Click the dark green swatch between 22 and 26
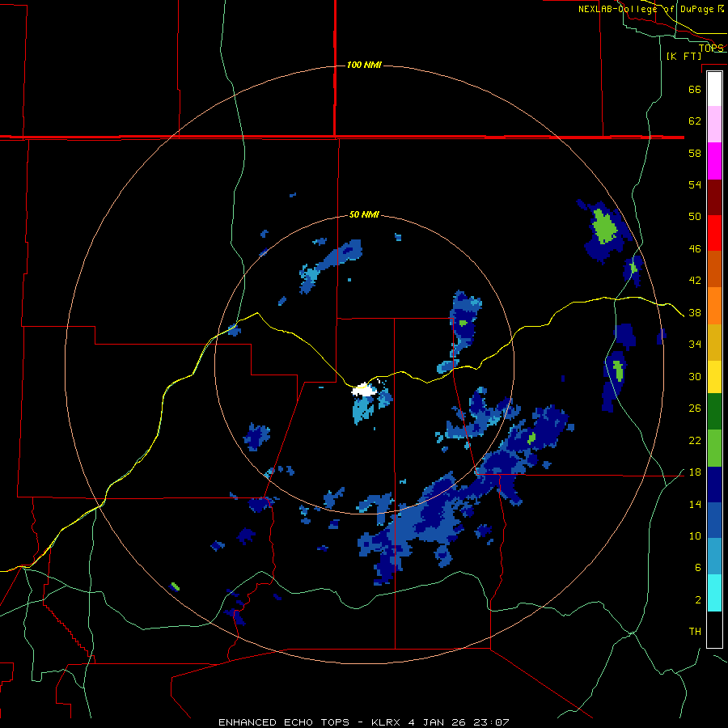The width and height of the screenshot is (728, 728). pyautogui.click(x=714, y=412)
